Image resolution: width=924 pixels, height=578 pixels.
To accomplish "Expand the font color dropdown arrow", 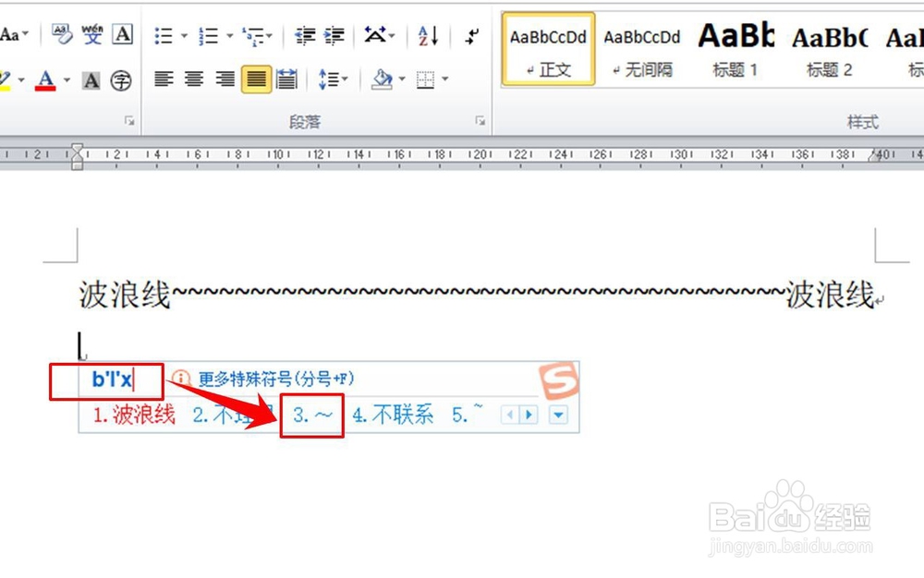I will pos(67,79).
